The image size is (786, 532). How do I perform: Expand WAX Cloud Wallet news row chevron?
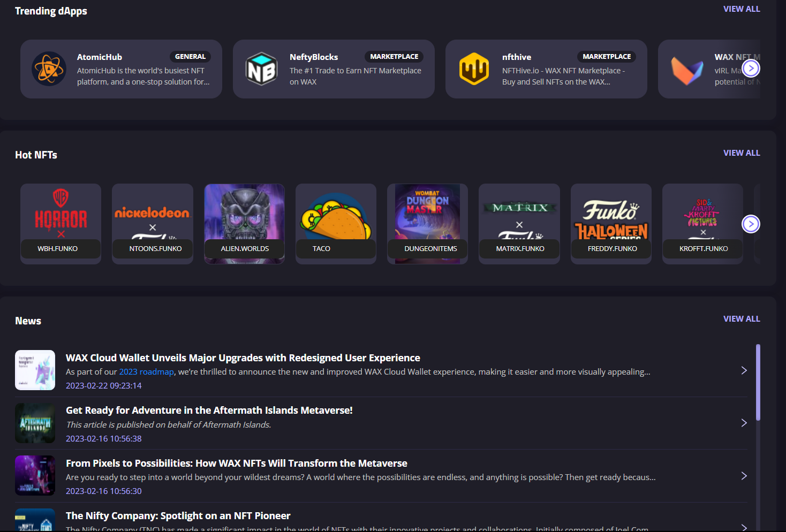click(744, 370)
